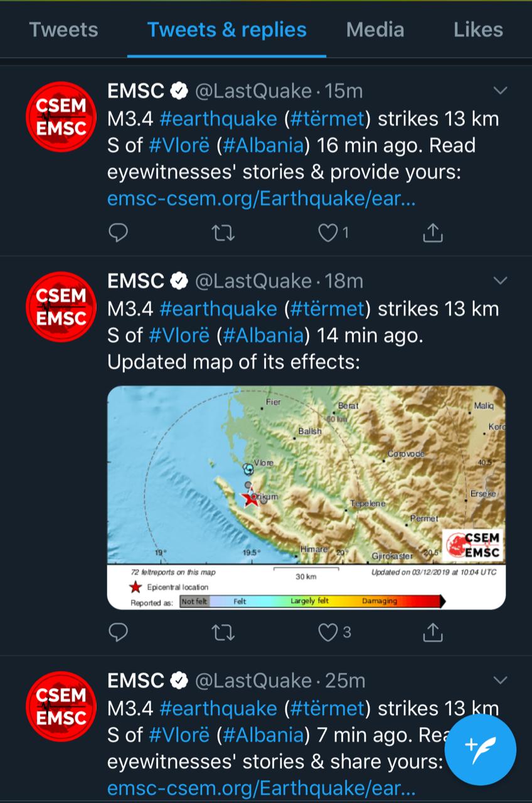Tap #Vlorë hashtag in the 15m tweet

point(179,146)
